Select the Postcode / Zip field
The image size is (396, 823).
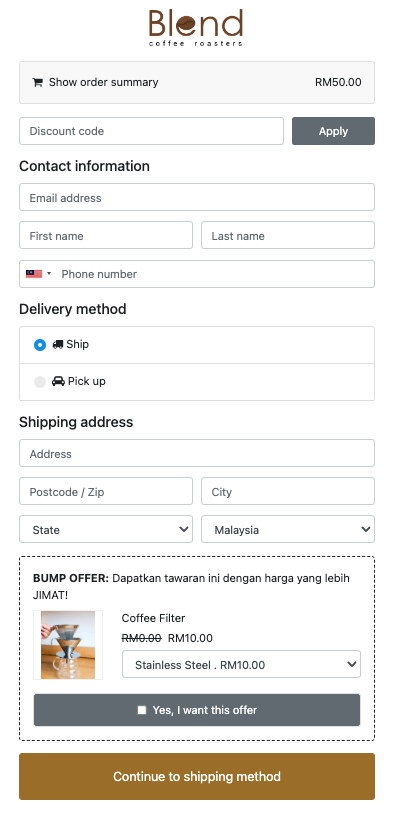coord(106,491)
